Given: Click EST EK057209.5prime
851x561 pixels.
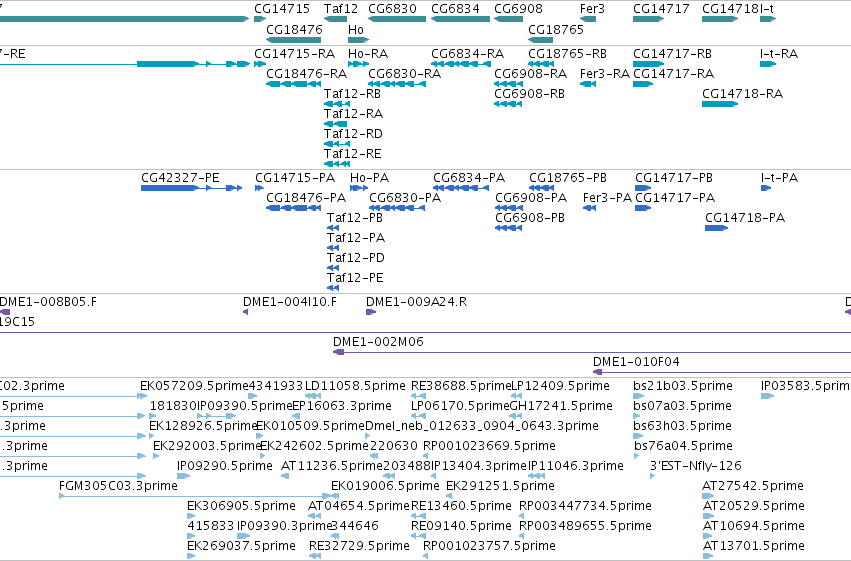Looking at the screenshot, I should pyautogui.click(x=194, y=386).
